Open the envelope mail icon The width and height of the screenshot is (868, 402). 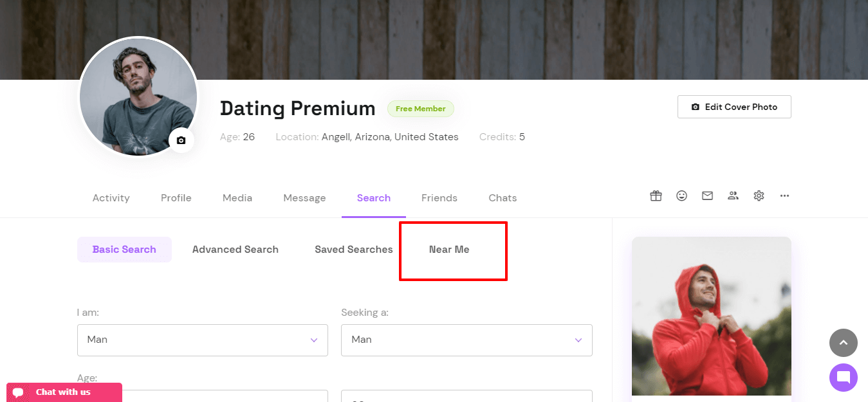707,196
